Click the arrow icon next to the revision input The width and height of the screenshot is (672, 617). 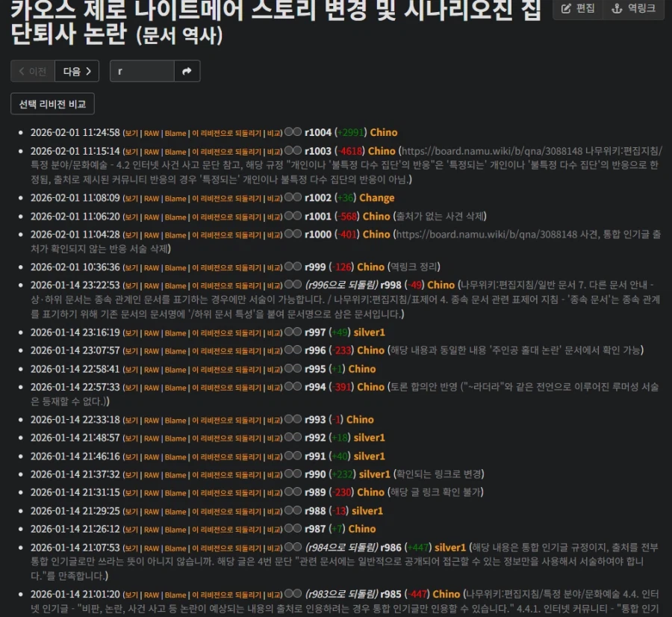point(187,71)
